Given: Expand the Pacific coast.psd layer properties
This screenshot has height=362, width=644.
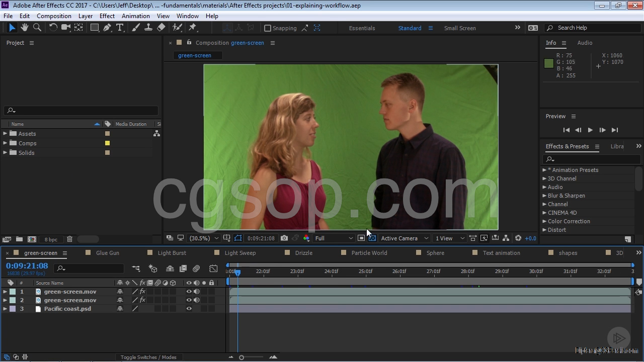Looking at the screenshot, I should pyautogui.click(x=5, y=309).
